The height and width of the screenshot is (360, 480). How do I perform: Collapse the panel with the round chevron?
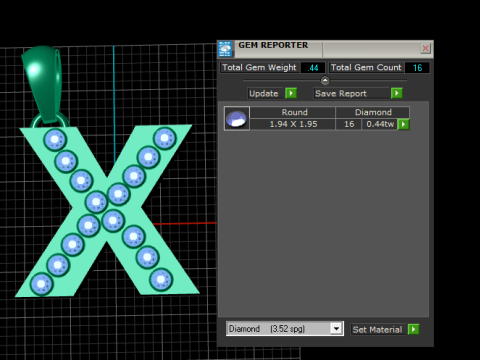click(325, 80)
